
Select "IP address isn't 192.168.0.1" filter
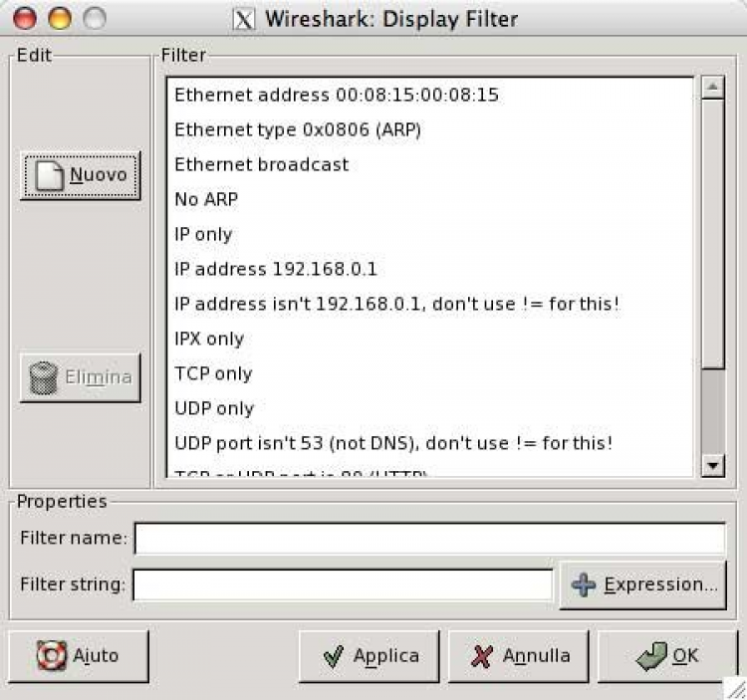[x=429, y=304]
